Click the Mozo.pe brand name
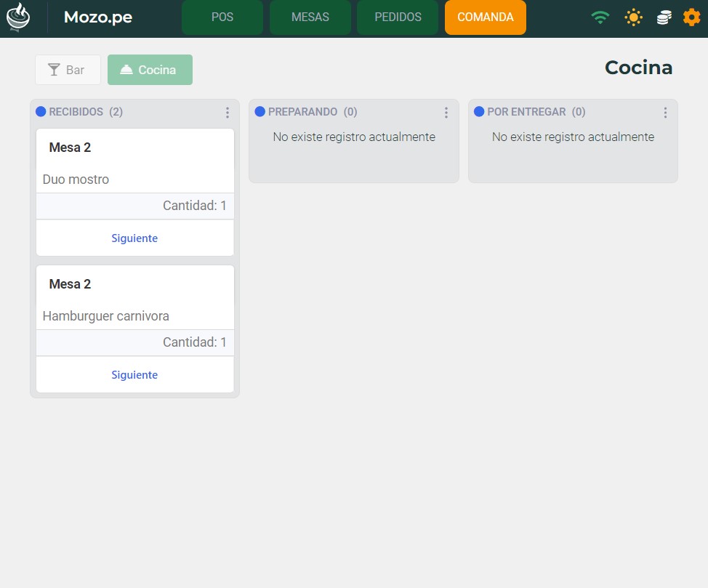The width and height of the screenshot is (708, 588). 98,17
